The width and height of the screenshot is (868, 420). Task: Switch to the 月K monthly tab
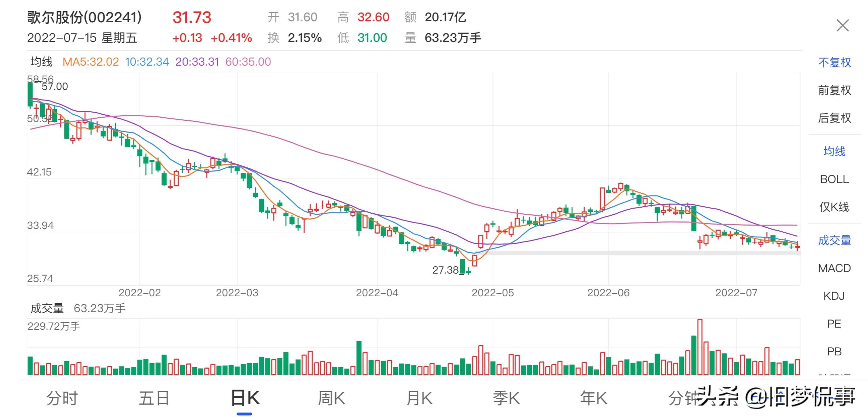click(x=419, y=398)
